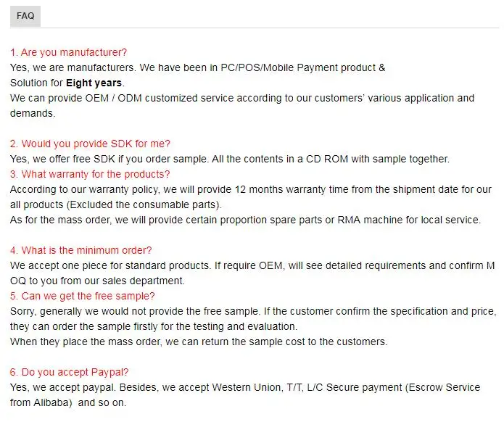Click the 'testing and evaluation' sentence

click(154, 326)
